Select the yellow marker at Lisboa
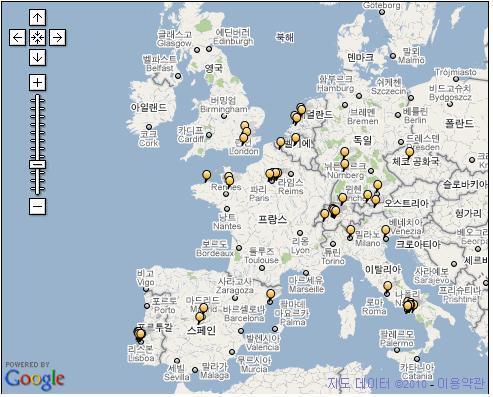493x397 pixels. [x=141, y=334]
